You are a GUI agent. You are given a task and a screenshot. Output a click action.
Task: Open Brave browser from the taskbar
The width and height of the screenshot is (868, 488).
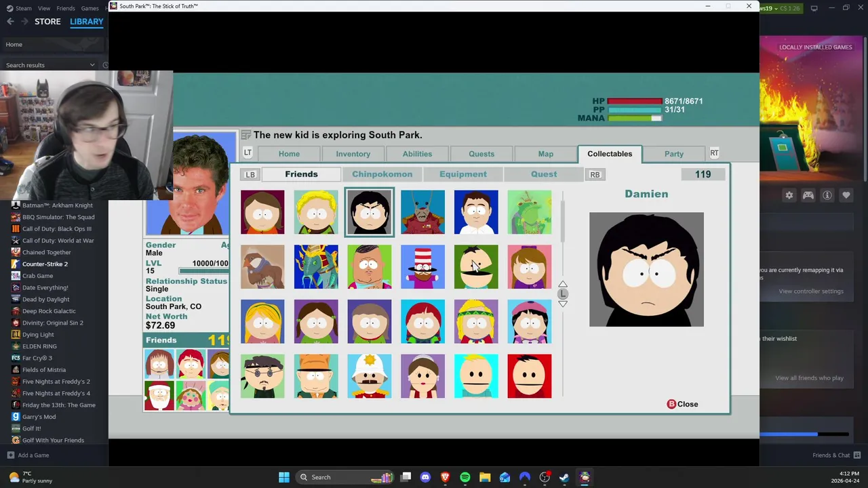pyautogui.click(x=445, y=477)
